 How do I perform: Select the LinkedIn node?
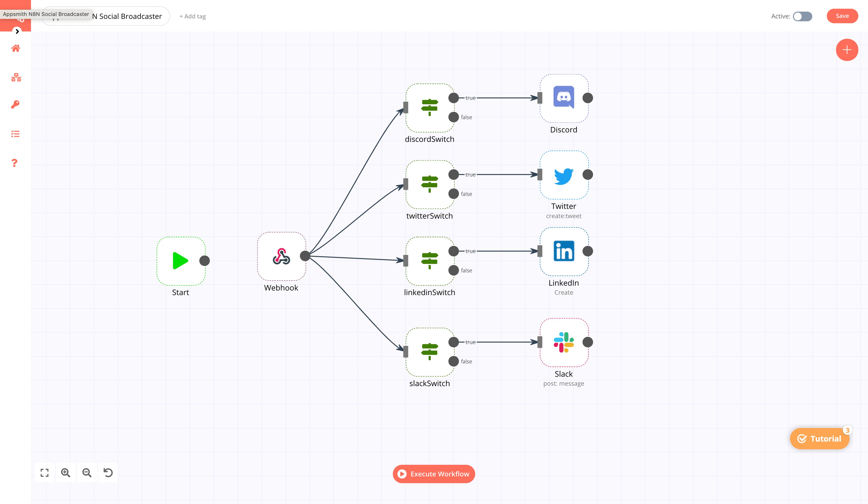click(564, 251)
